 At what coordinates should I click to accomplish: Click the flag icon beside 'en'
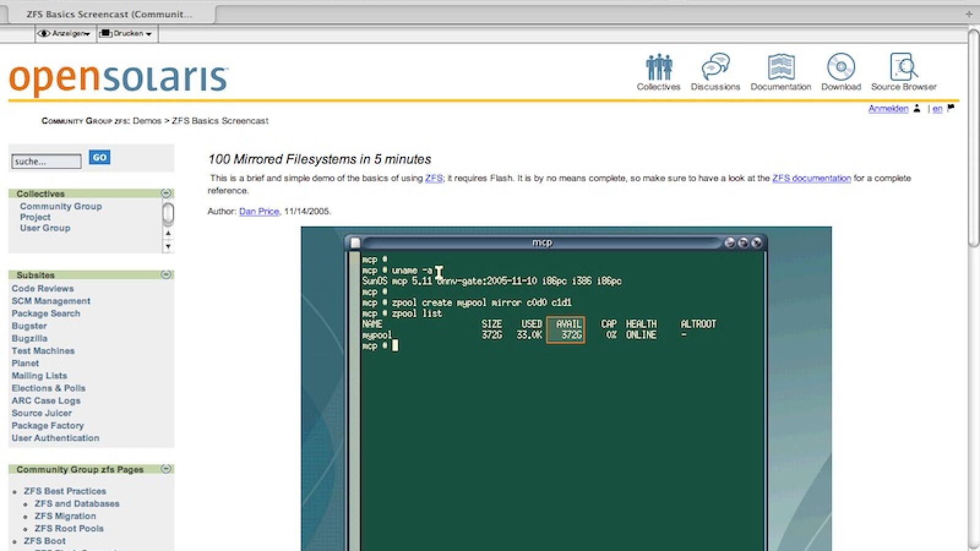click(x=951, y=108)
